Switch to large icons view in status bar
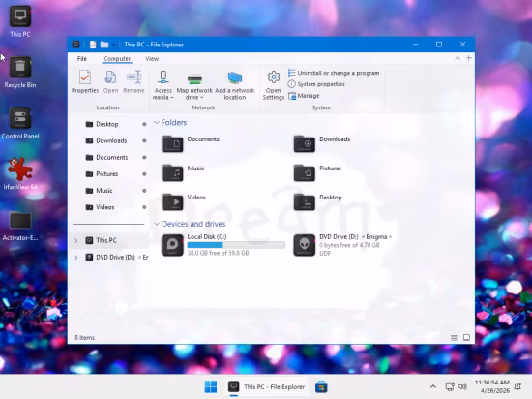 [x=466, y=337]
